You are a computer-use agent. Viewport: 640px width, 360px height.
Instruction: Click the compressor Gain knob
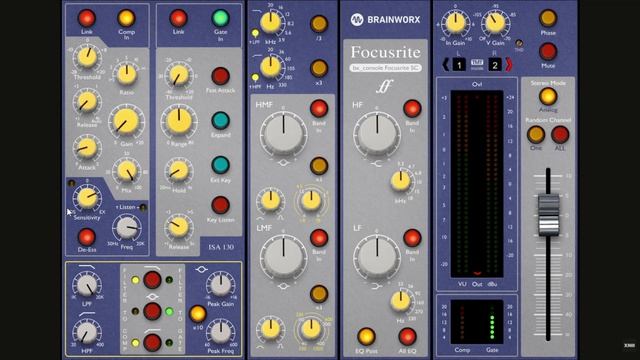126,122
